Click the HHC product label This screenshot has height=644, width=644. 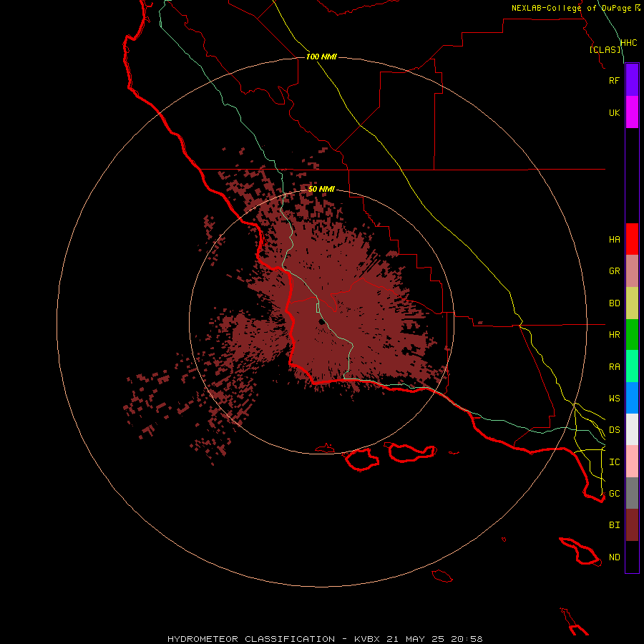(x=629, y=43)
